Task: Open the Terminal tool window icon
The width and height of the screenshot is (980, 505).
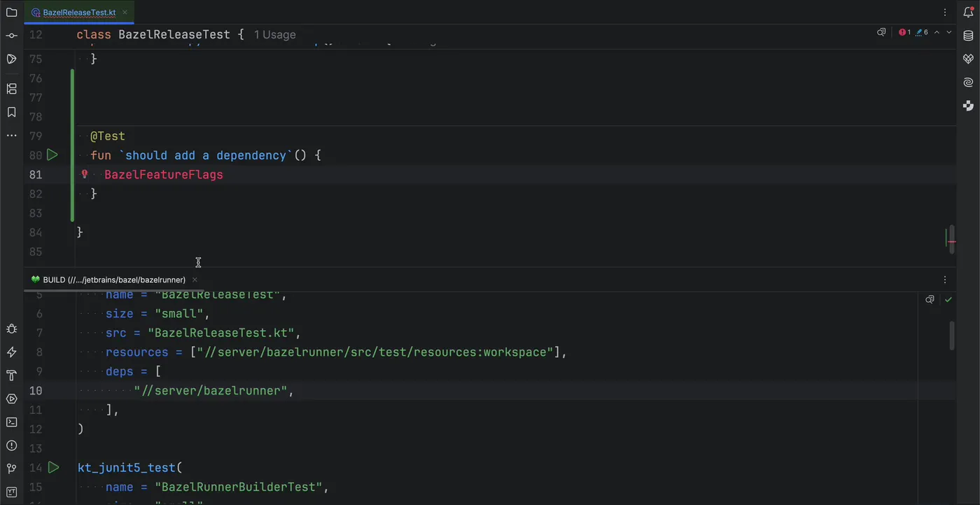Action: point(11,422)
